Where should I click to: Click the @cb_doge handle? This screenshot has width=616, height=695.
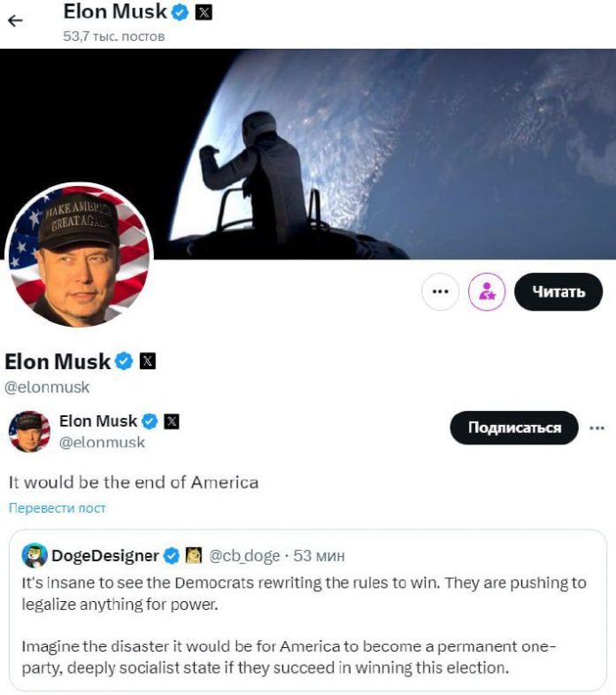244,556
